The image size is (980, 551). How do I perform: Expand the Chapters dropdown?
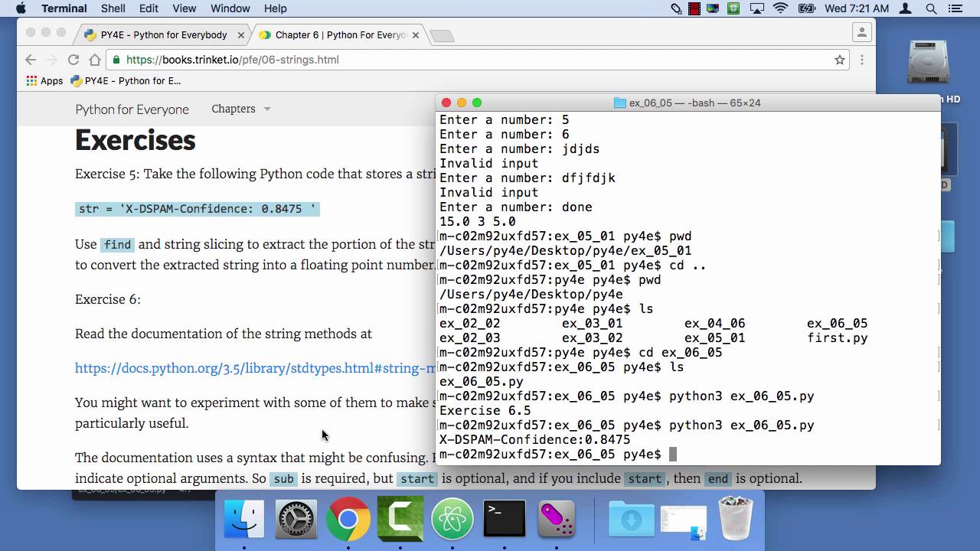[241, 109]
